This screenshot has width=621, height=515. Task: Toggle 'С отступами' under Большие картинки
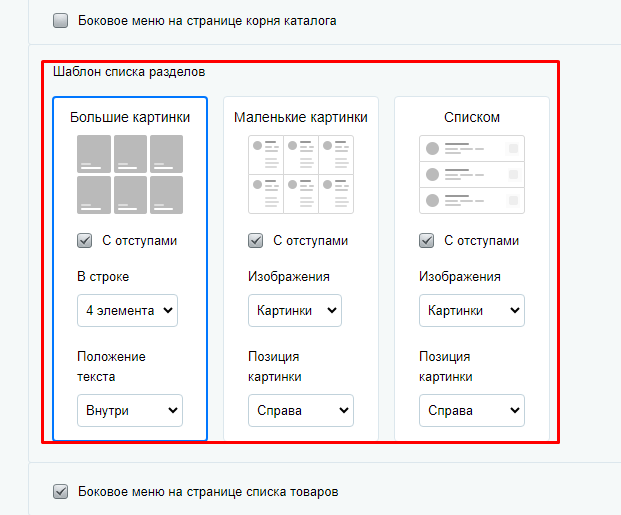pyautogui.click(x=84, y=240)
